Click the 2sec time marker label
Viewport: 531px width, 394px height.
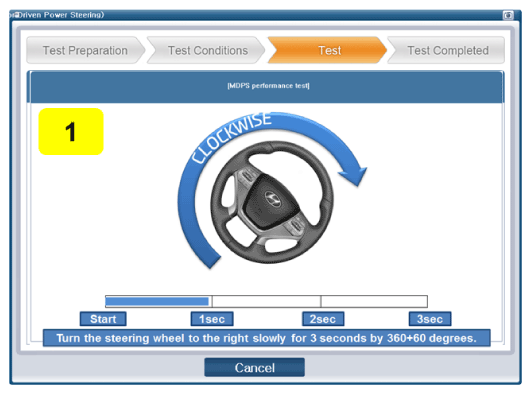pyautogui.click(x=323, y=319)
